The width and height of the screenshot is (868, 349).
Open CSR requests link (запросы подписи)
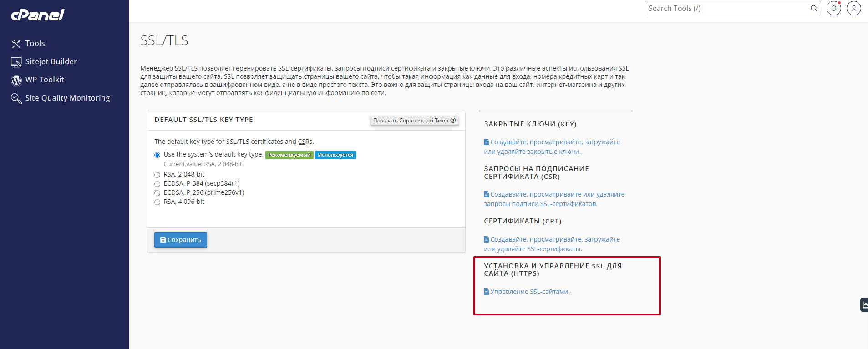coord(554,199)
